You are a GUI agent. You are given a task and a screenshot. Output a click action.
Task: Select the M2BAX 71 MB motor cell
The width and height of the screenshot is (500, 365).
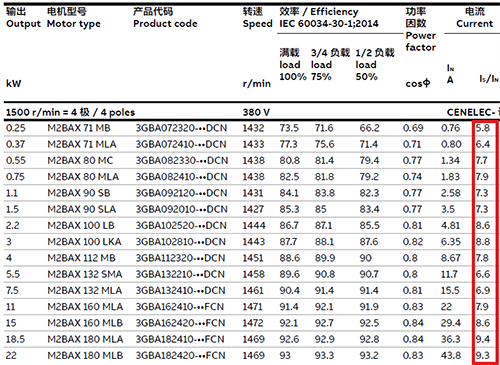[79, 128]
